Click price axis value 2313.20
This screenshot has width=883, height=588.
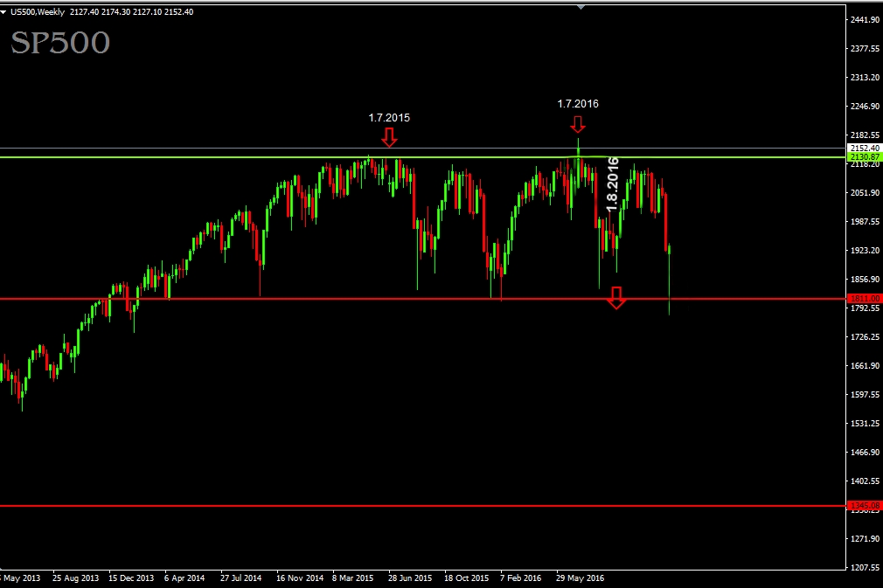point(865,77)
